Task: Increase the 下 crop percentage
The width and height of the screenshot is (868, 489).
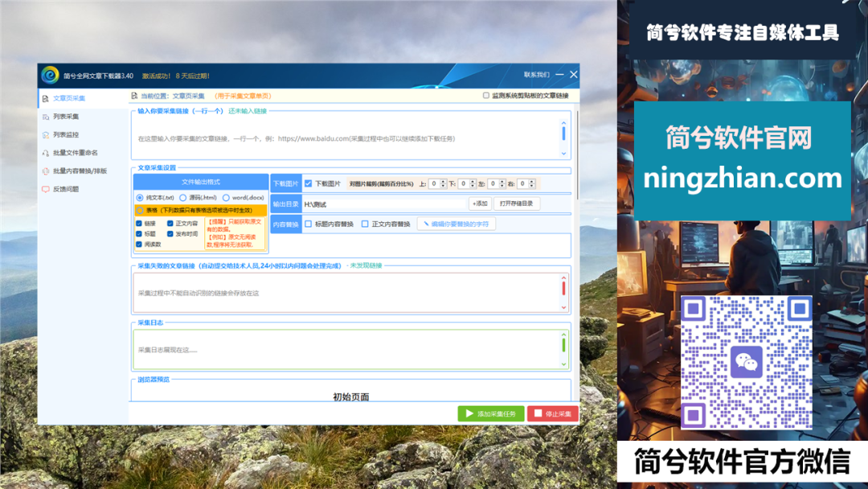Action: [x=473, y=182]
